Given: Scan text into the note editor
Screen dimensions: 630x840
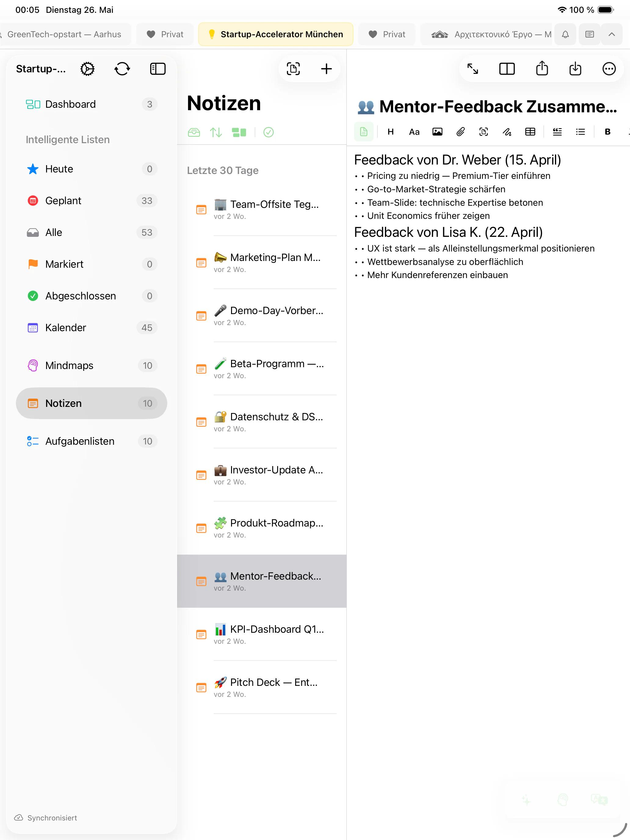Looking at the screenshot, I should pyautogui.click(x=484, y=132).
